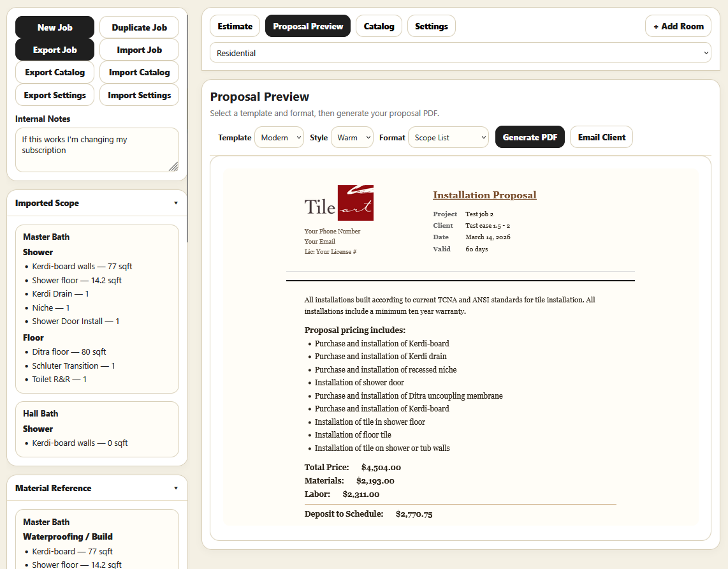
Task: Open the Kerdi-board walls 77 sqft link
Action: (x=82, y=266)
